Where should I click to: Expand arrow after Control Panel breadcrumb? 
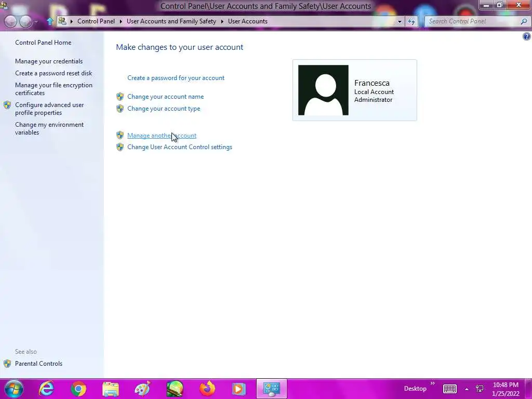pos(121,21)
